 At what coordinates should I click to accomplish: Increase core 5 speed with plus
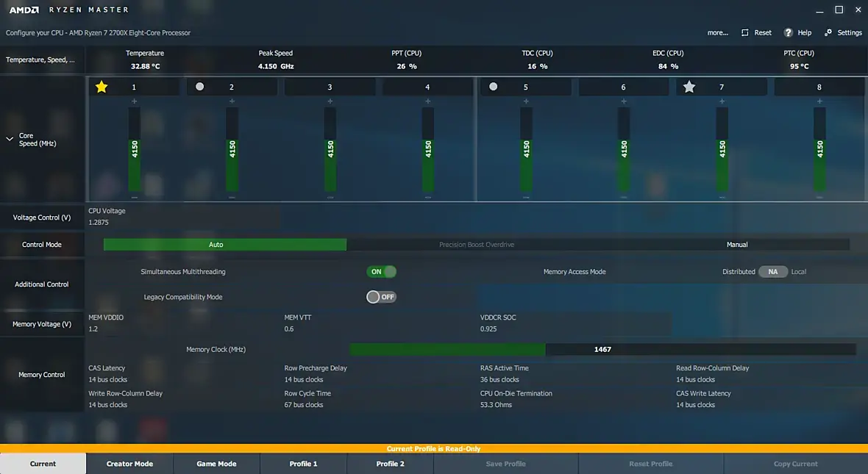coord(526,101)
